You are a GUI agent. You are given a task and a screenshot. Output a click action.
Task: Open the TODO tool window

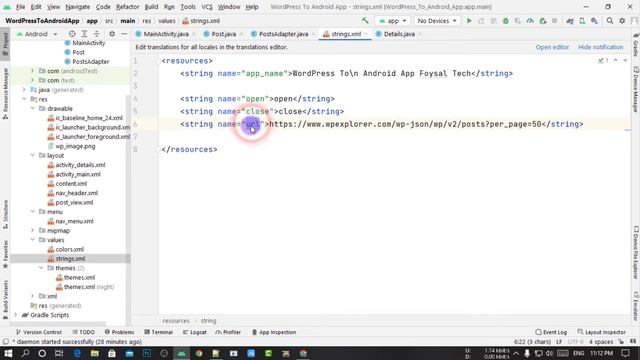pyautogui.click(x=83, y=332)
